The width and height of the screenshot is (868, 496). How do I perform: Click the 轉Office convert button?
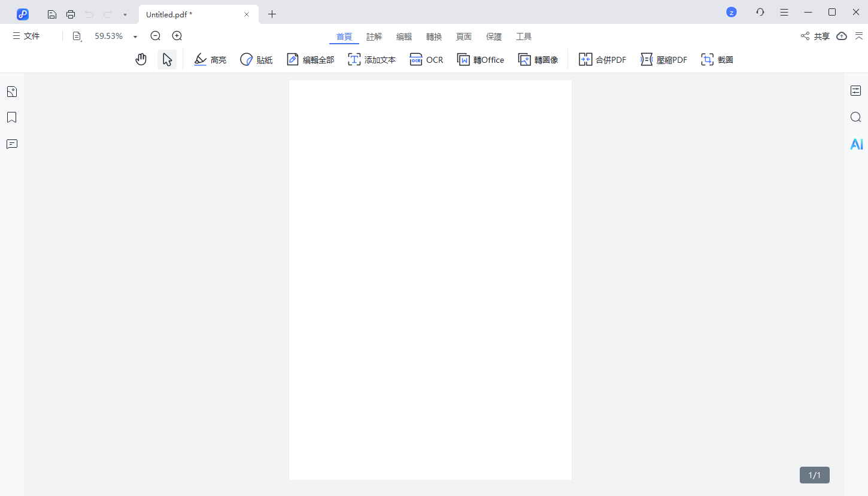[x=481, y=60]
